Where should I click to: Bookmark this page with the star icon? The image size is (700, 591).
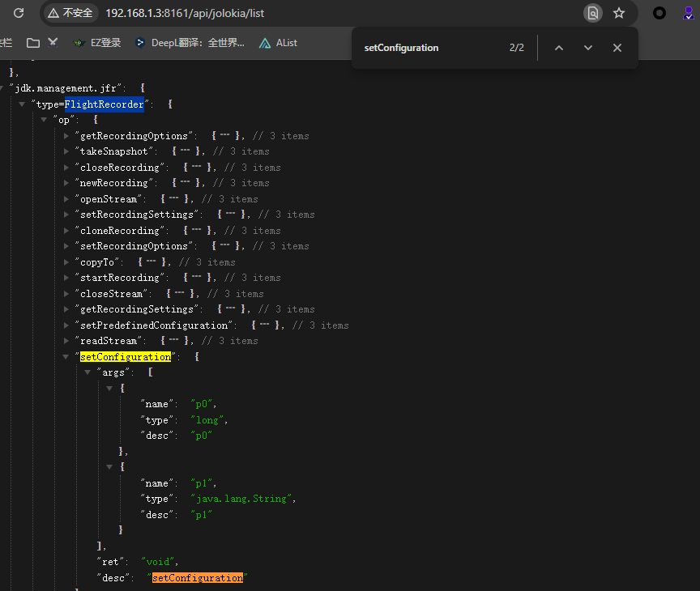tap(619, 13)
